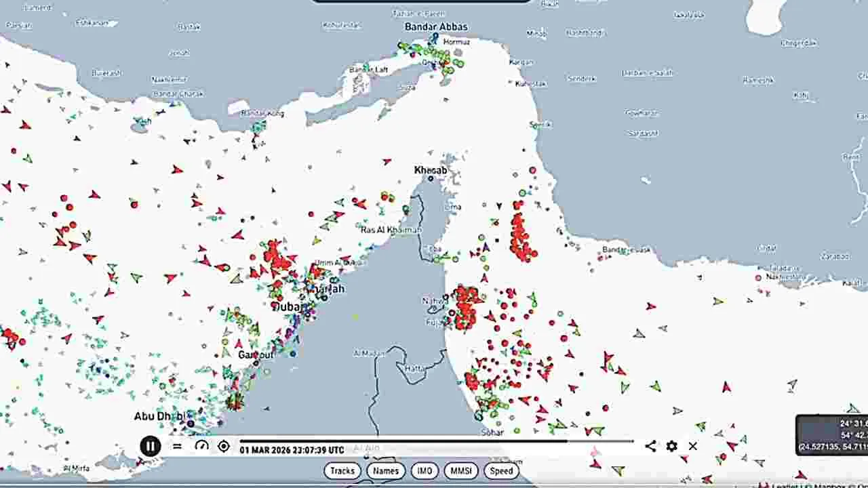Select the Khasab port marker label

(x=431, y=170)
